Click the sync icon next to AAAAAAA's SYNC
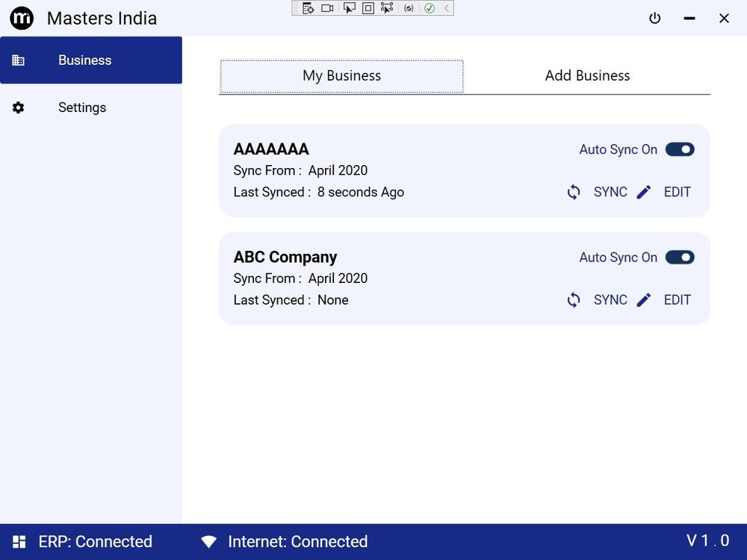Viewport: 747px width, 560px height. pos(573,192)
